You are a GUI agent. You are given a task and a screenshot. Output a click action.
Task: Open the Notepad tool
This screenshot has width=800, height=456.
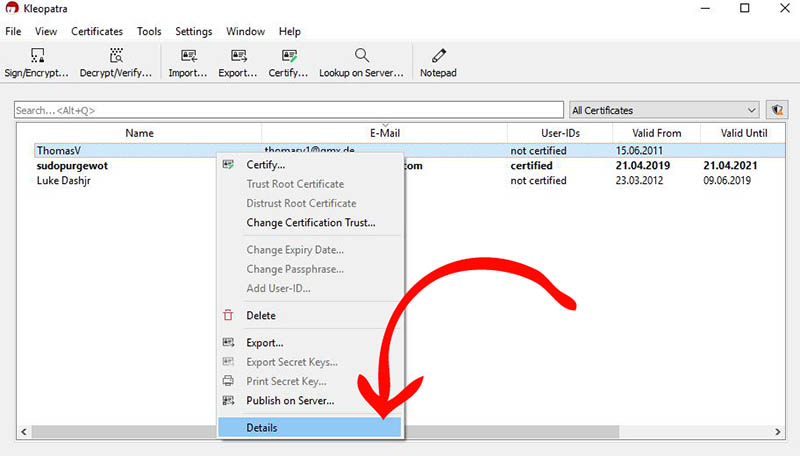pos(438,63)
